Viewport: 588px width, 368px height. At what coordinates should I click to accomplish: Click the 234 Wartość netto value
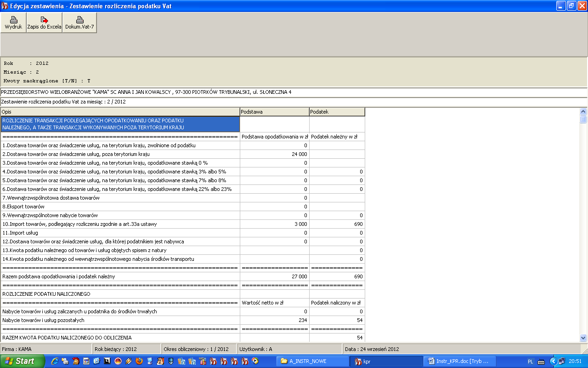tap(275, 320)
